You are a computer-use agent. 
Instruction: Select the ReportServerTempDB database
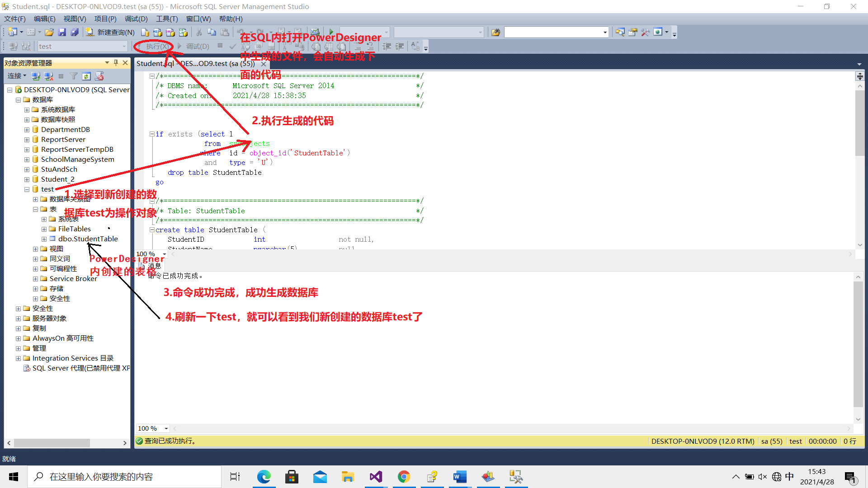click(77, 150)
